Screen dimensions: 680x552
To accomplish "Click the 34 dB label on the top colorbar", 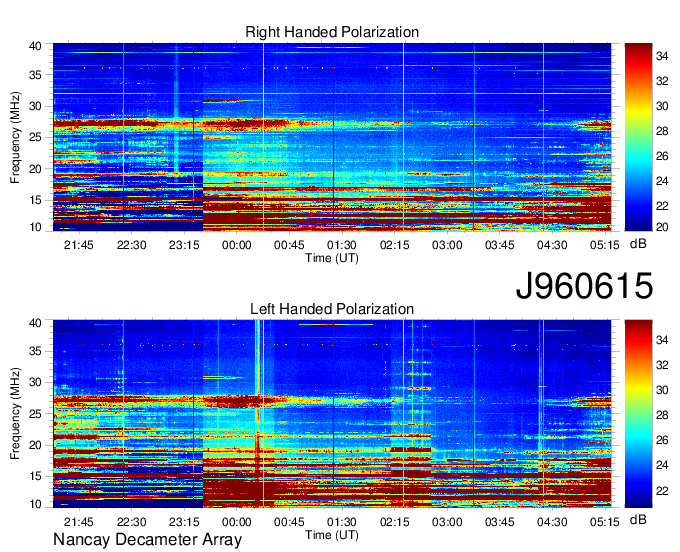I will [662, 56].
